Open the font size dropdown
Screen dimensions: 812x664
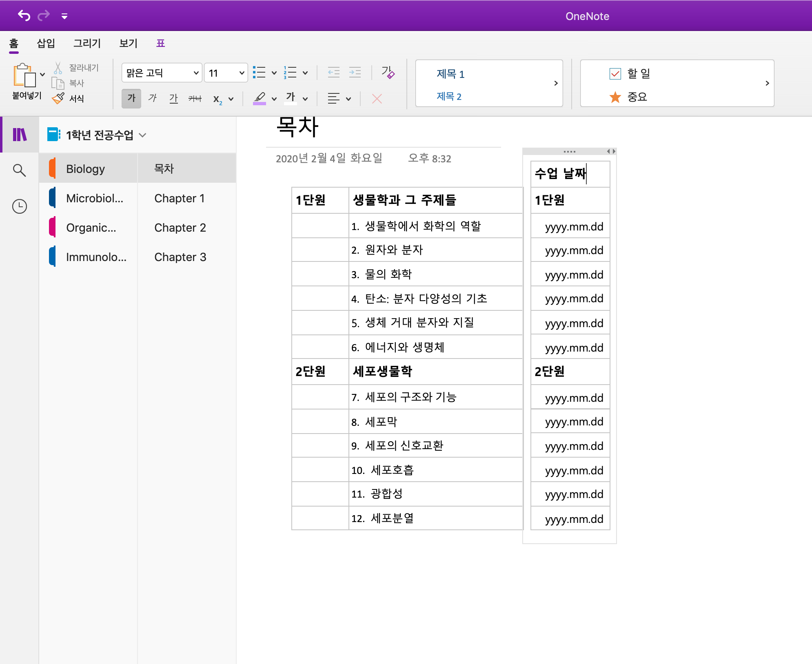click(x=242, y=73)
